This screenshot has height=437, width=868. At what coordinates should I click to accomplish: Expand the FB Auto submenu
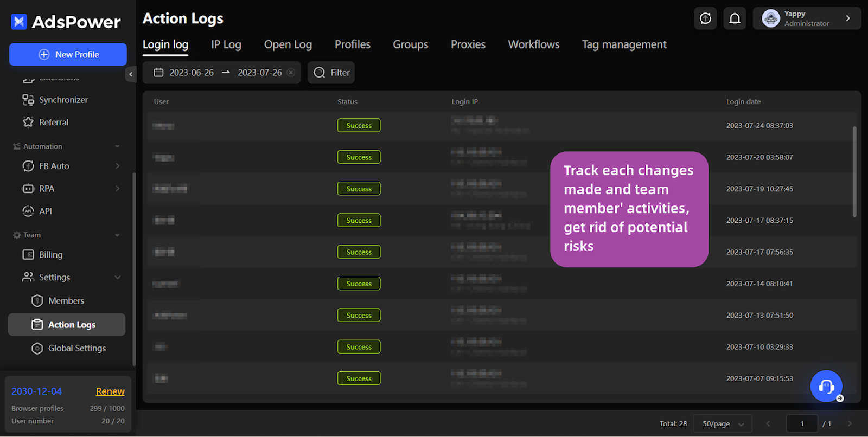click(x=117, y=166)
